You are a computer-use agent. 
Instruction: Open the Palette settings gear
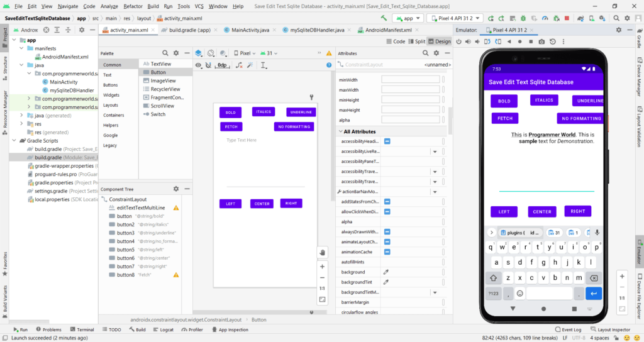coord(176,53)
